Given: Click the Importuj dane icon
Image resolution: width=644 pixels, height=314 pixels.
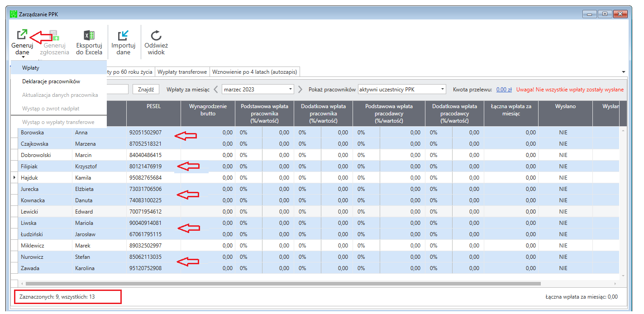Looking at the screenshot, I should click(123, 35).
